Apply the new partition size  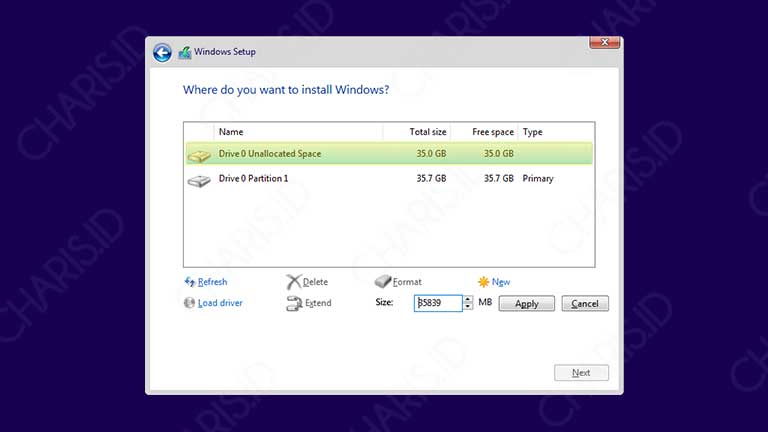[527, 304]
